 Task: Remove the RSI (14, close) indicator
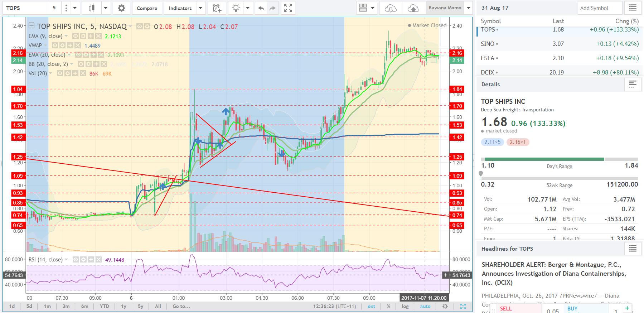pyautogui.click(x=98, y=260)
